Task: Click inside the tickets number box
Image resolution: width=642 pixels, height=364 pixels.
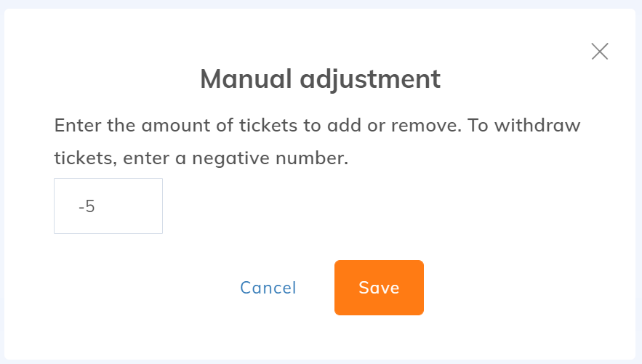Action: [x=108, y=206]
